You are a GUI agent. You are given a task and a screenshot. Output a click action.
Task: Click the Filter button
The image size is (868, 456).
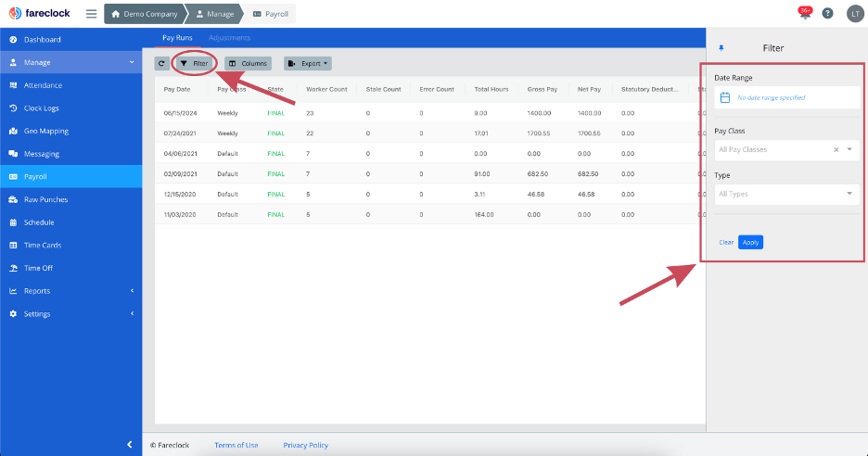point(195,64)
